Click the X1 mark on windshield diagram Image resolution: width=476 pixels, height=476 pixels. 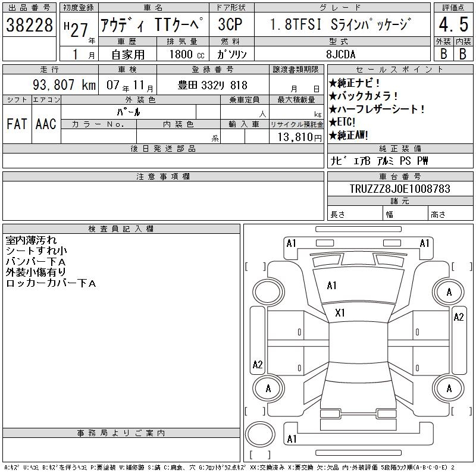coord(340,313)
